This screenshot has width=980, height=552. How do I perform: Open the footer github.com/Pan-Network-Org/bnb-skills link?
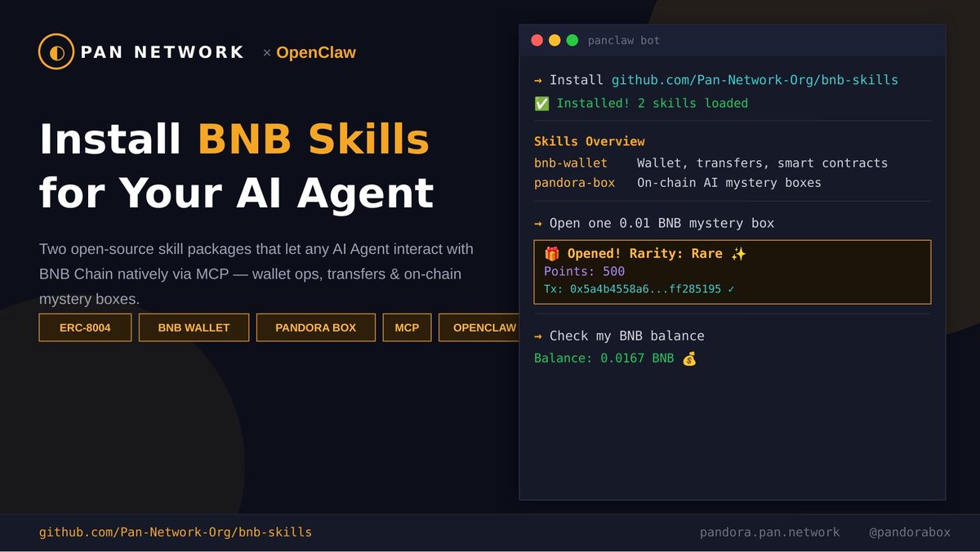(176, 532)
